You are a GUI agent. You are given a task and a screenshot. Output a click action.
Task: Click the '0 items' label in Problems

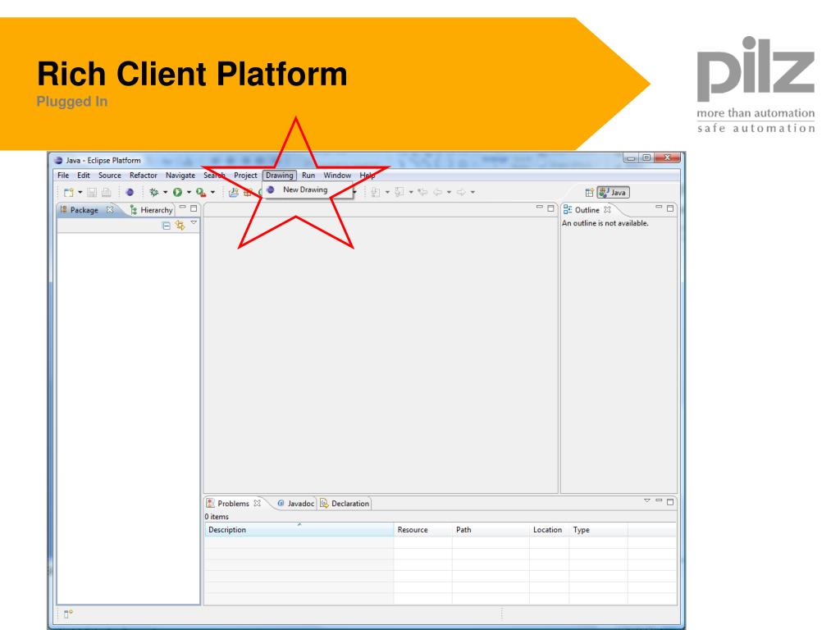(x=217, y=517)
